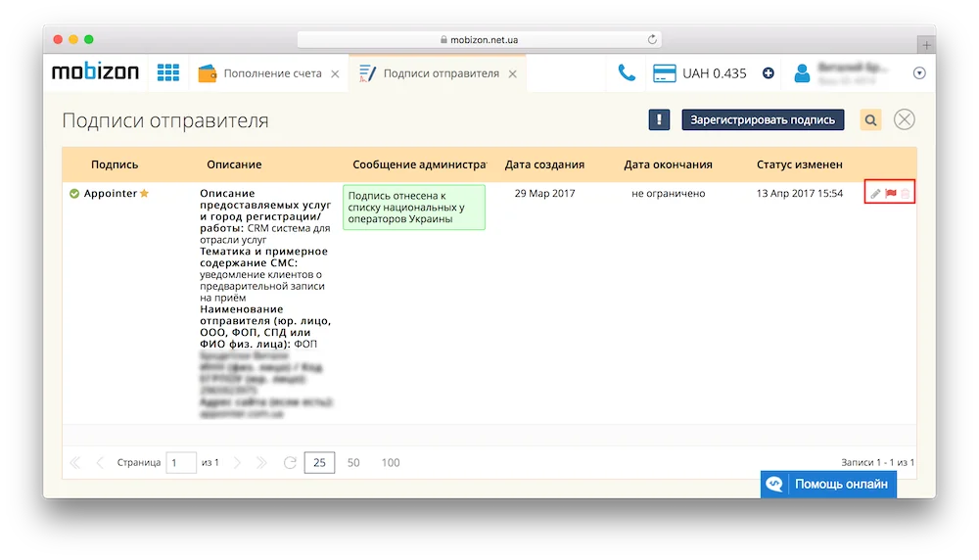Click the 13 Апр 2017 15:54 cell
The image size is (979, 560).
pyautogui.click(x=800, y=194)
